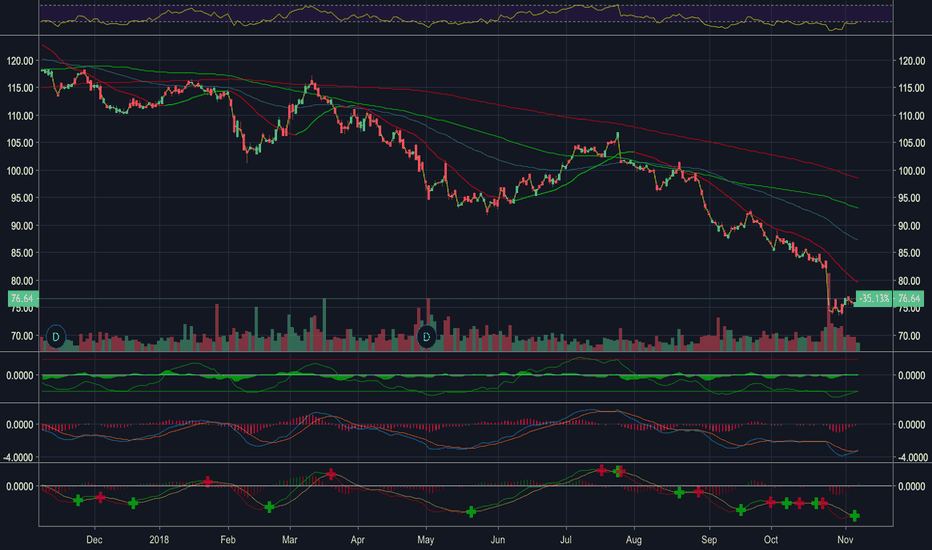Click the Mar label on time axis
The image size is (932, 550).
[289, 540]
